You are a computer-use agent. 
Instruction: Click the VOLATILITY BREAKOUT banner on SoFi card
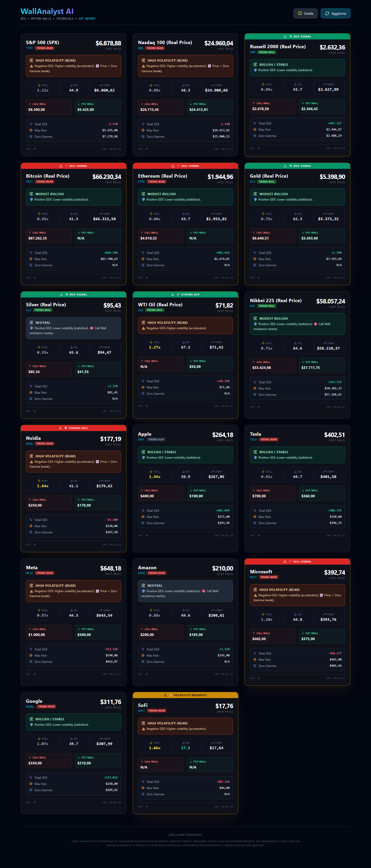(x=185, y=695)
